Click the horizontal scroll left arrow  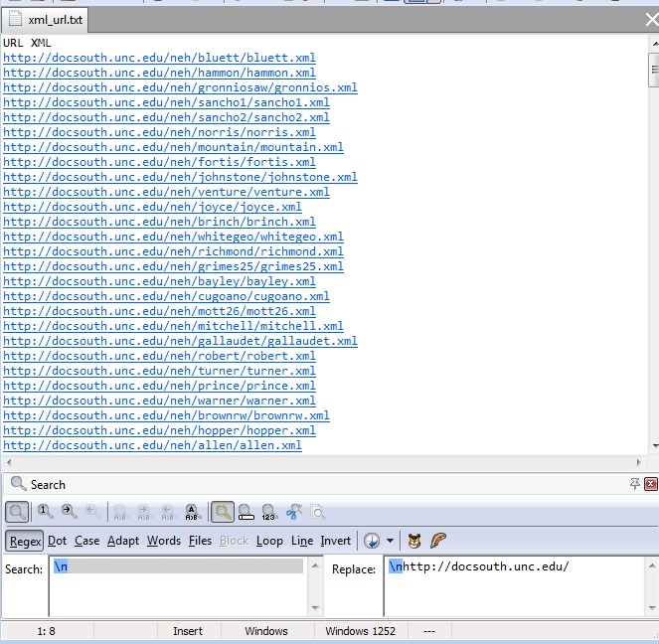(x=9, y=462)
